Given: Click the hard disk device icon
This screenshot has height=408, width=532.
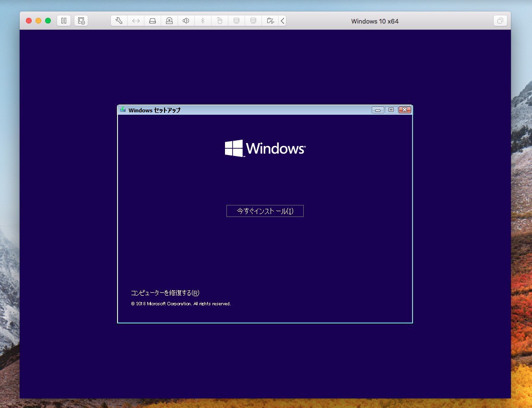Looking at the screenshot, I should click(153, 21).
